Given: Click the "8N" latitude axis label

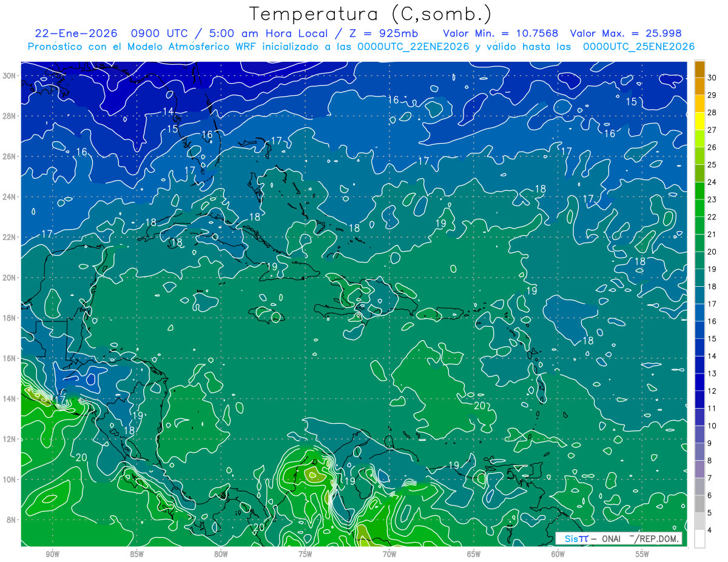Looking at the screenshot, I should (x=12, y=520).
